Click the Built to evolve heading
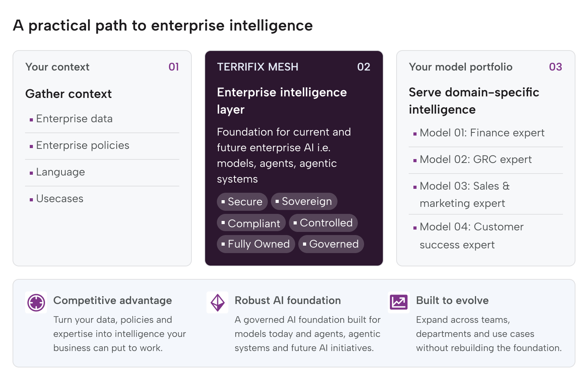This screenshot has height=380, width=588. point(452,300)
